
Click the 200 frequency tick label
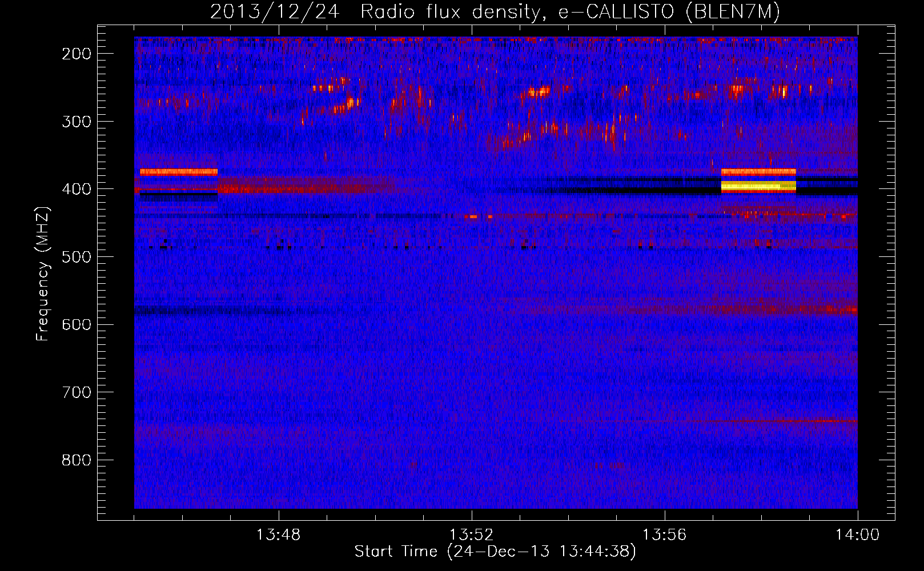tap(77, 54)
